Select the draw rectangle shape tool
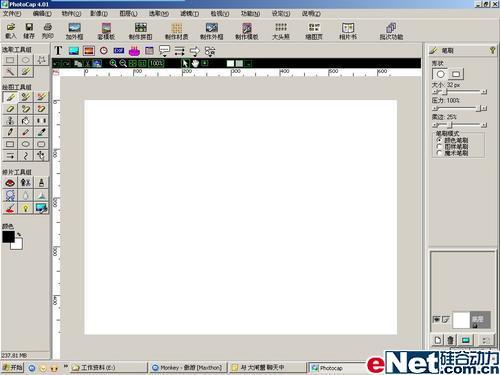The width and height of the screenshot is (500, 375). 10,144
